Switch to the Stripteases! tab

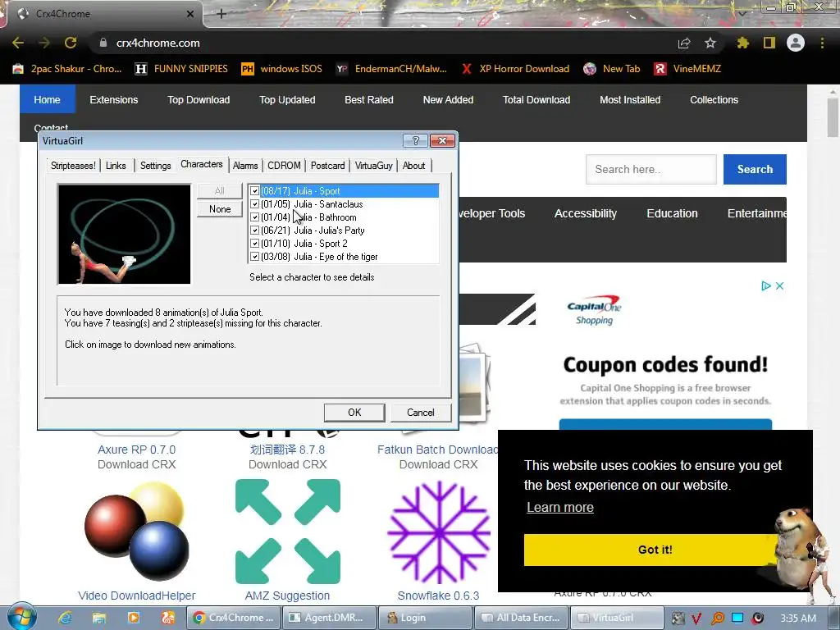tap(73, 166)
